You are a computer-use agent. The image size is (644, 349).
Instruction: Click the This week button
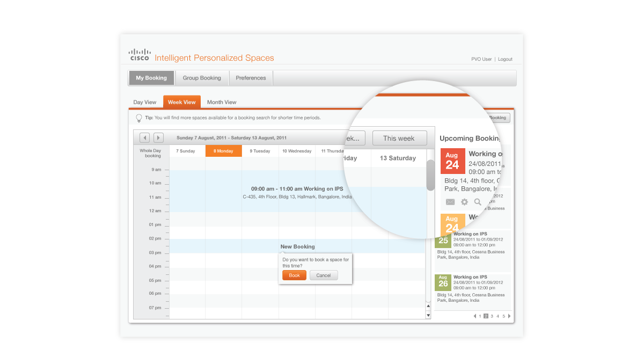point(399,138)
